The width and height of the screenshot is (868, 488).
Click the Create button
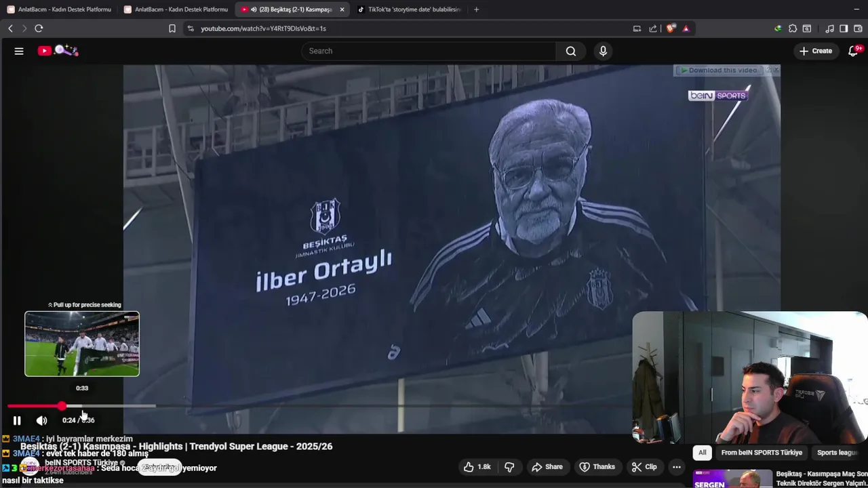[x=816, y=51]
